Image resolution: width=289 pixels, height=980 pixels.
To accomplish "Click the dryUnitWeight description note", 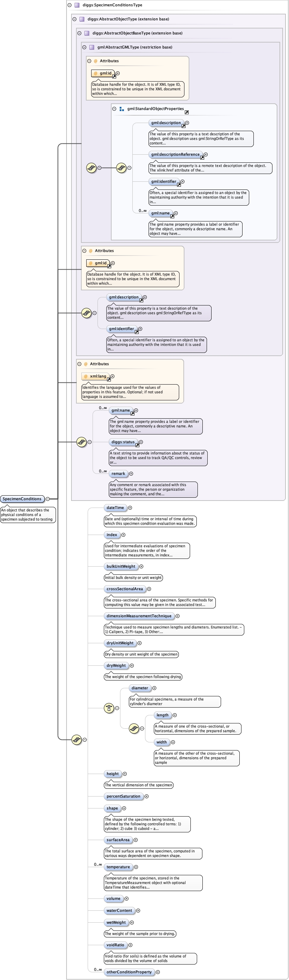I will [x=141, y=655].
